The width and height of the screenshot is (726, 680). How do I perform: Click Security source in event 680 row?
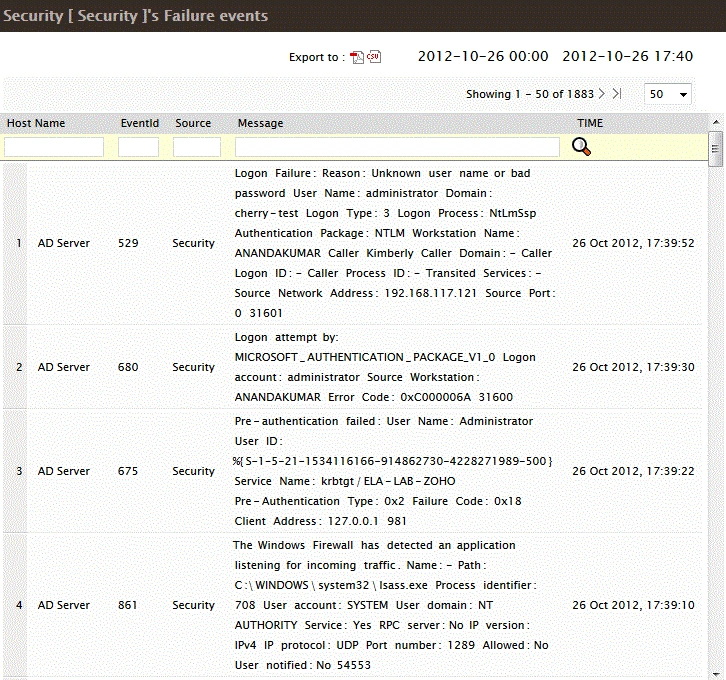tap(194, 367)
